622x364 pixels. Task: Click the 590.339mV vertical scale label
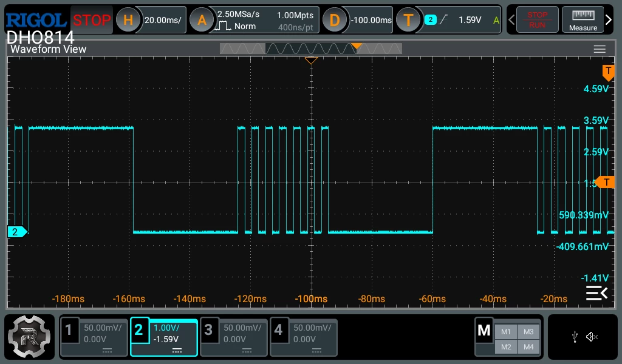tap(583, 215)
